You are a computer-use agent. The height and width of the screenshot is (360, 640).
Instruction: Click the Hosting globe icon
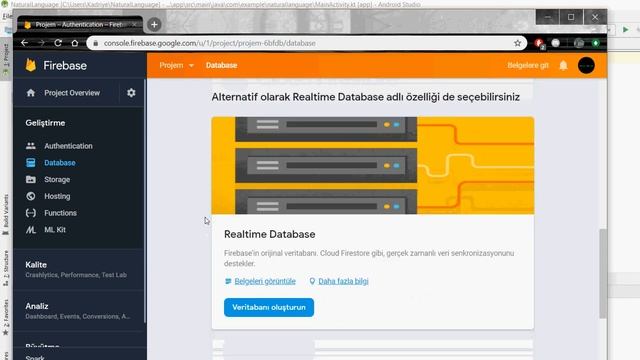(31, 196)
